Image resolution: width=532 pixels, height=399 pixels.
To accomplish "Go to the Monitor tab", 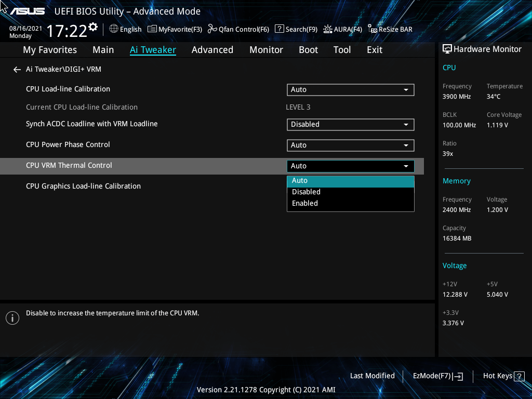I will click(x=266, y=50).
